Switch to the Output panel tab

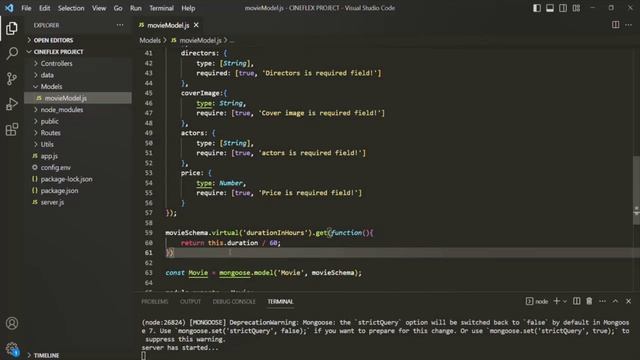pyautogui.click(x=191, y=302)
